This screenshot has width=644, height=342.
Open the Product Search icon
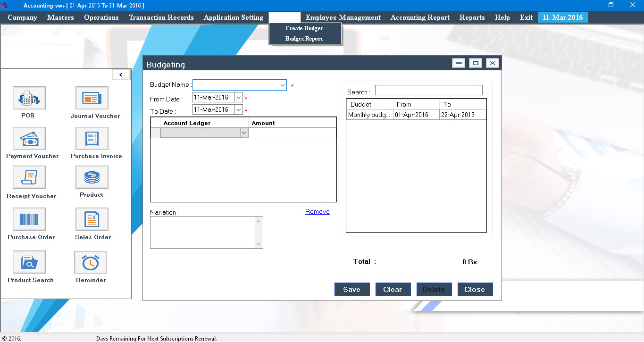point(29,262)
